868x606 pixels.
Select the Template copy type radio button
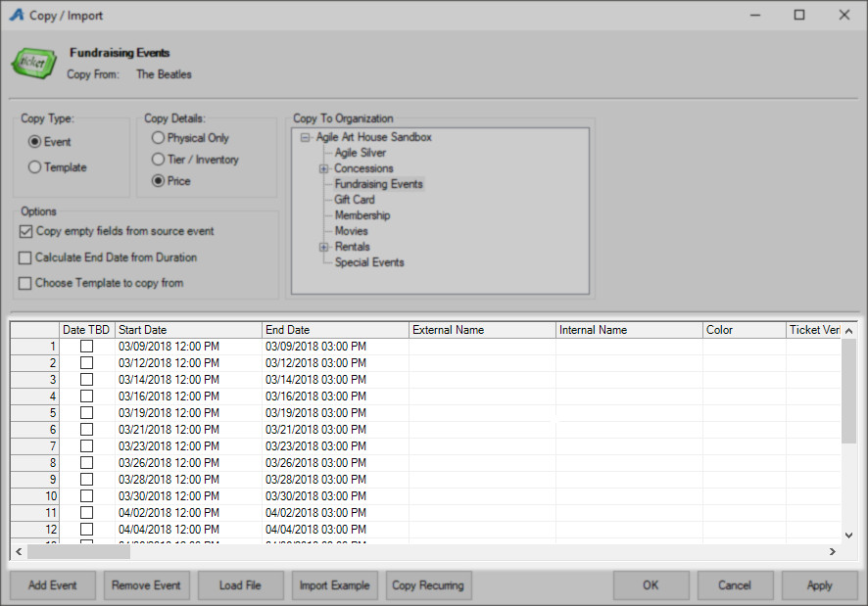pyautogui.click(x=34, y=167)
